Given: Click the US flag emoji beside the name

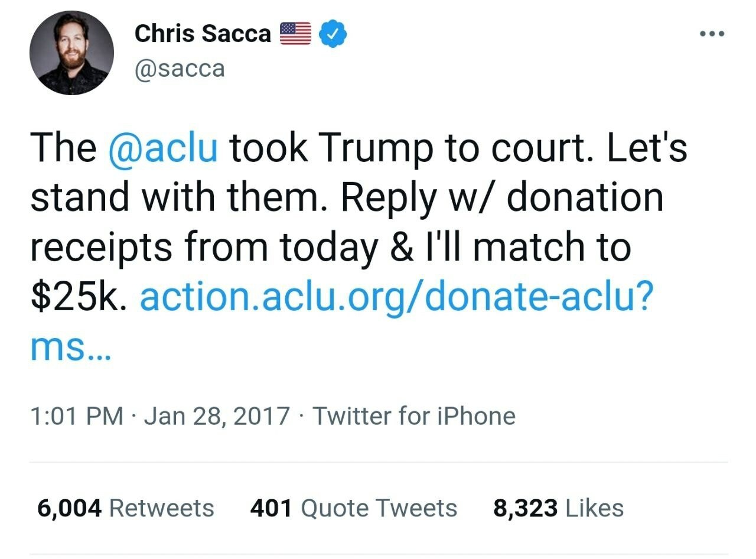Looking at the screenshot, I should point(295,34).
